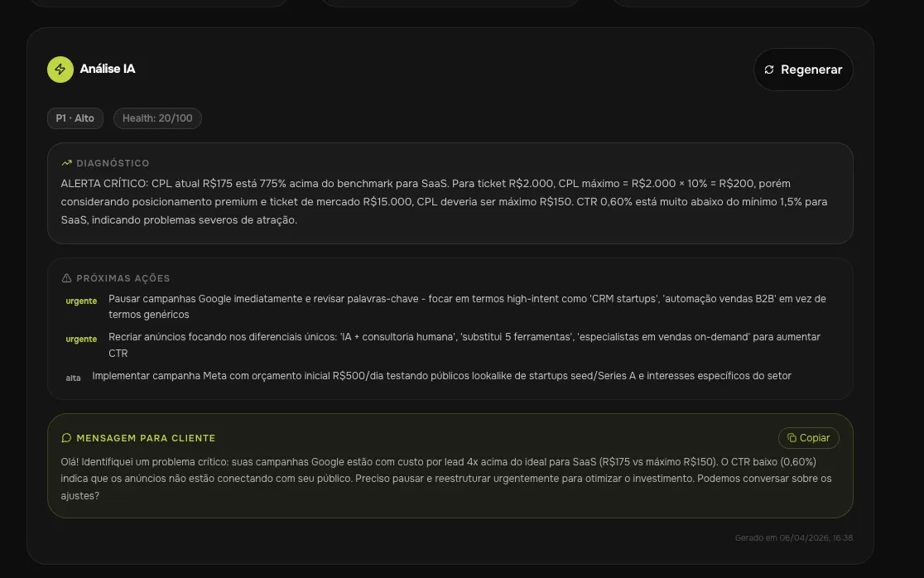Click the Regenerar button
This screenshot has height=578, width=924.
coord(803,70)
